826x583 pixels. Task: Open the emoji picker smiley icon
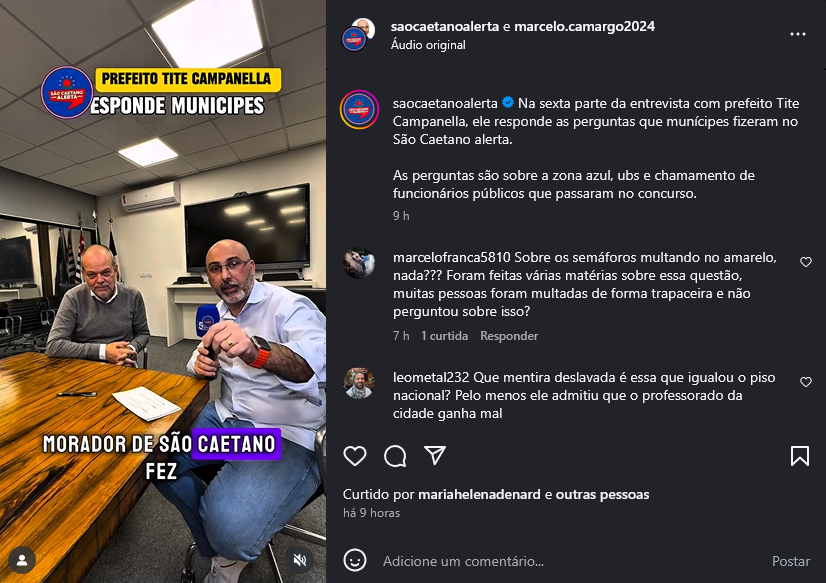(355, 560)
